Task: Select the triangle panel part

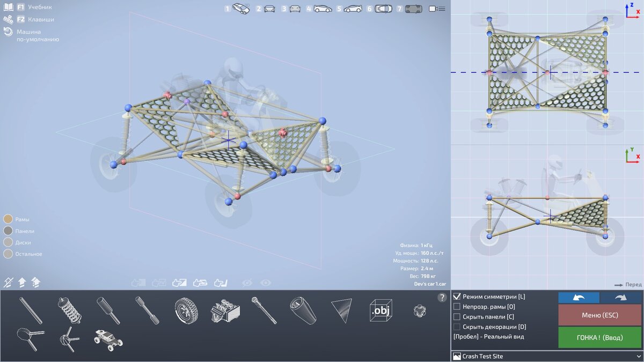Action: click(342, 311)
